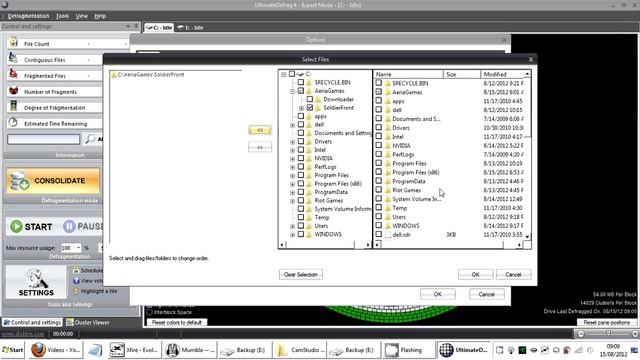Viewport: 640px width, 360px height.
Task: Toggle the Interlock Space checkbox in Options
Action: click(x=149, y=312)
